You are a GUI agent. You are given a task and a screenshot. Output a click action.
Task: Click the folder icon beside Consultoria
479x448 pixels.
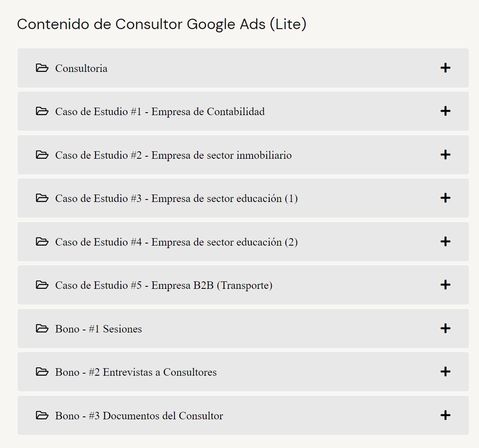42,68
